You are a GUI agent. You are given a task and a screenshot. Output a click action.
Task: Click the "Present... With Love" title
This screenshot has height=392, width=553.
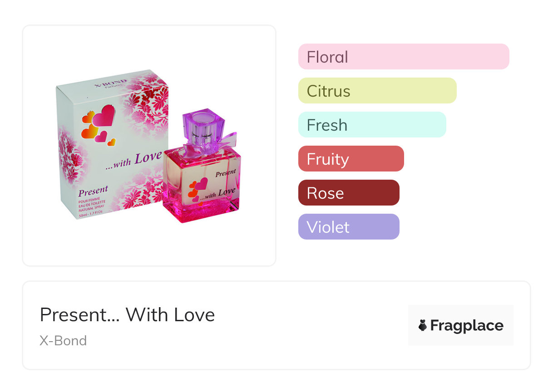127,315
